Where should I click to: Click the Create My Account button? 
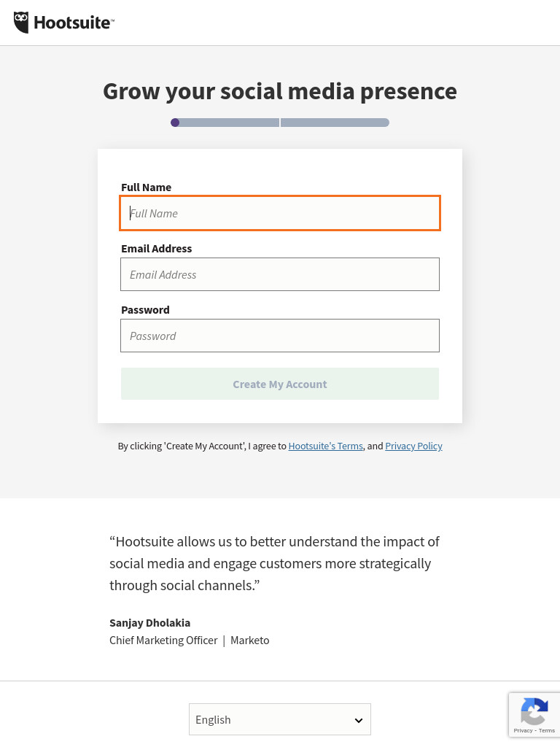pyautogui.click(x=280, y=384)
